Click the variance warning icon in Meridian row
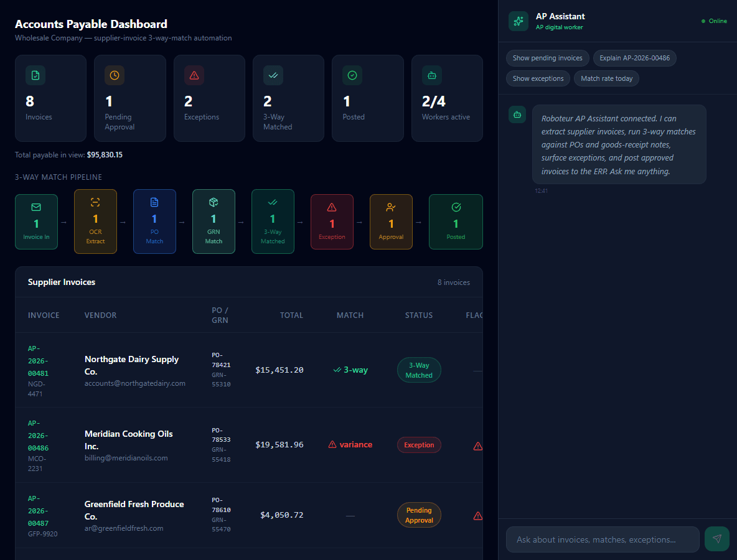This screenshot has width=737, height=560. point(332,444)
